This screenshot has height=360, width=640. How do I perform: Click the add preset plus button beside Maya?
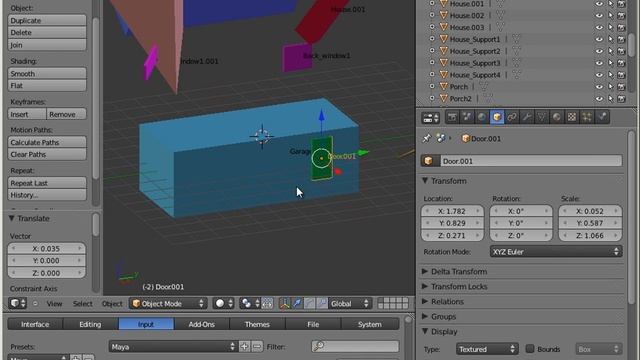click(244, 347)
